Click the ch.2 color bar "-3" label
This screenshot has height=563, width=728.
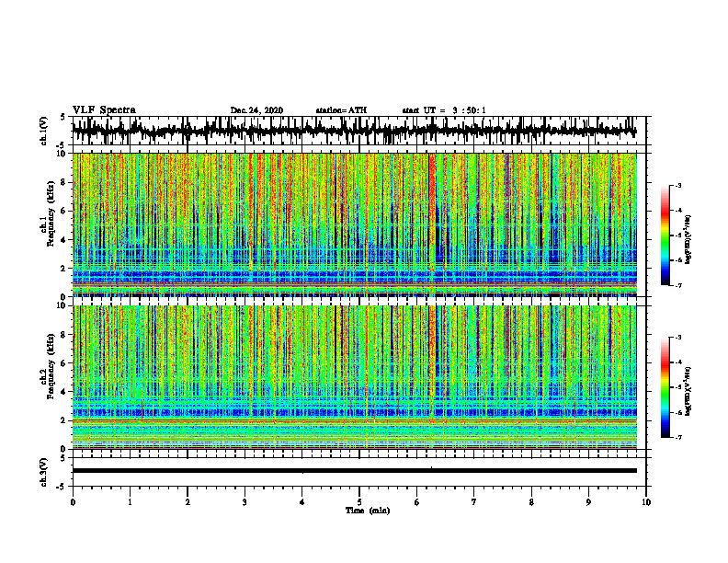click(677, 338)
